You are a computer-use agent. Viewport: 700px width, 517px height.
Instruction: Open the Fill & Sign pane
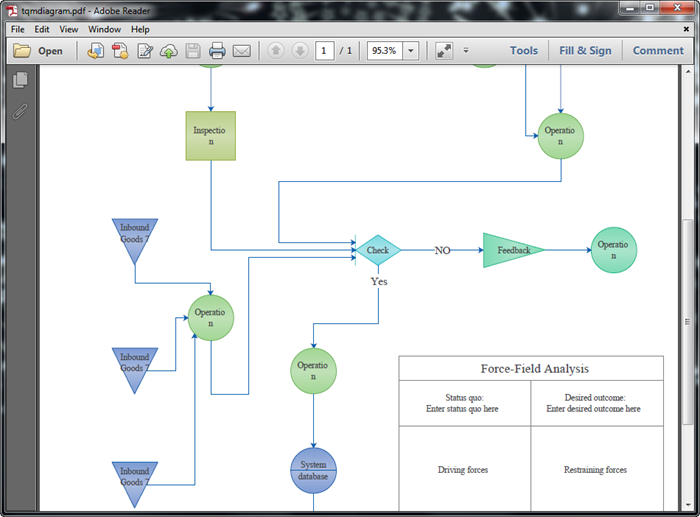[585, 50]
